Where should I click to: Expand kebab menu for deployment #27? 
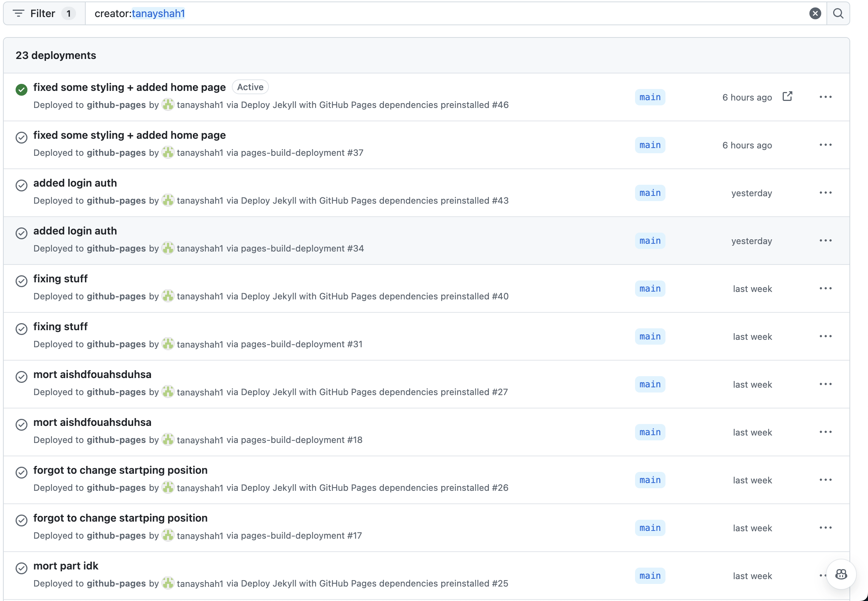click(825, 384)
